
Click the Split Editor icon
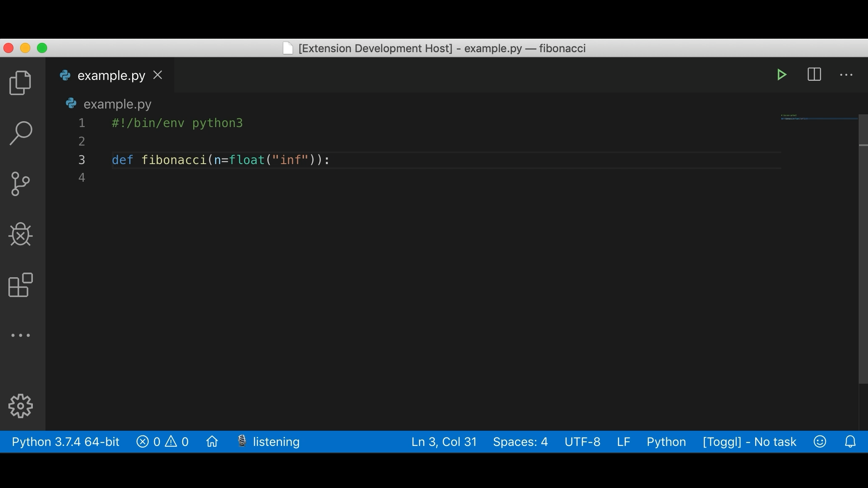coord(814,75)
